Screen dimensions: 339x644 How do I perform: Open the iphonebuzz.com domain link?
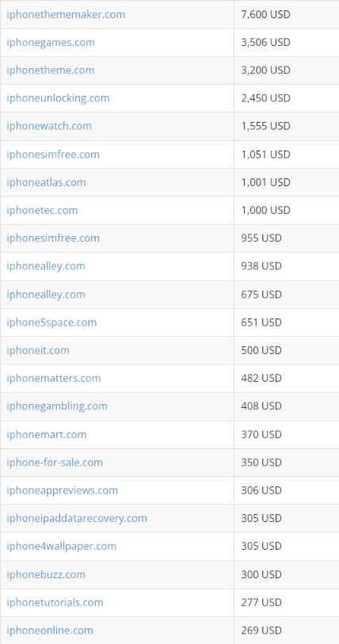pos(46,574)
